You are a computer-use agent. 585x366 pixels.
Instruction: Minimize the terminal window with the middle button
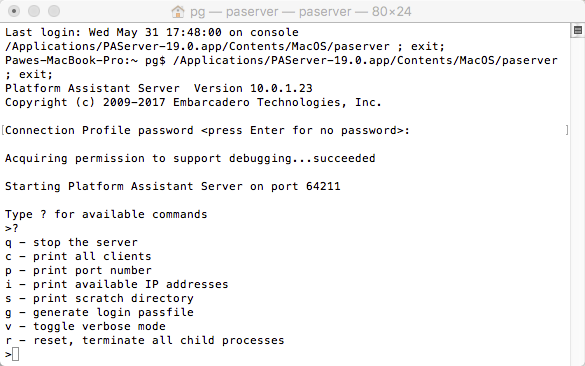pos(34,11)
